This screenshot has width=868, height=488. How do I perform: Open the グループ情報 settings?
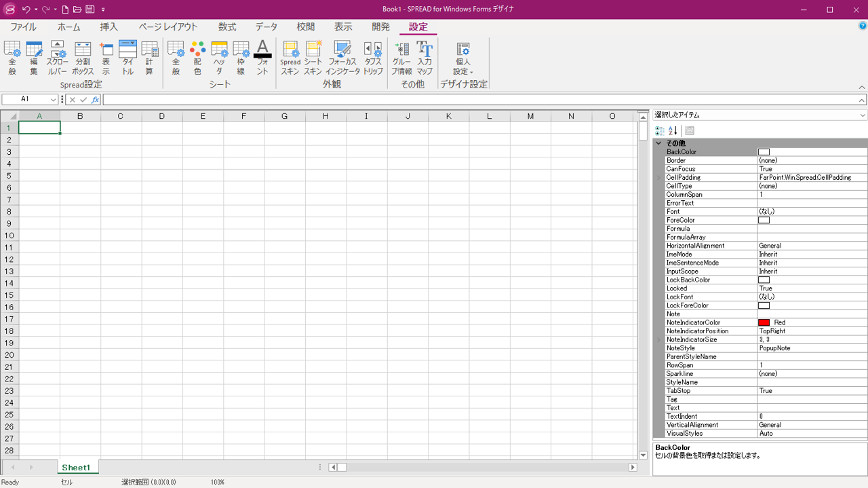(x=401, y=58)
